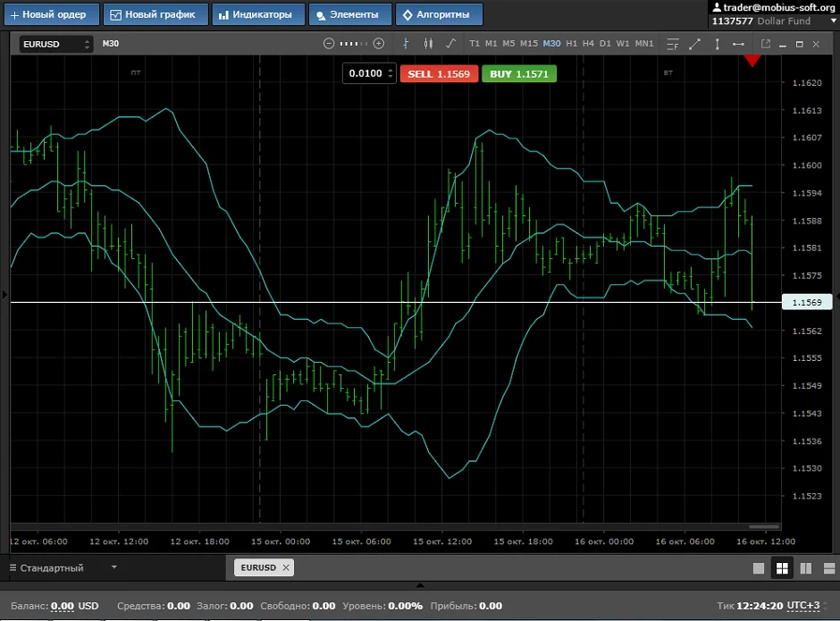This screenshot has width=840, height=621.
Task: Close the EURUSD chart tab
Action: point(286,567)
